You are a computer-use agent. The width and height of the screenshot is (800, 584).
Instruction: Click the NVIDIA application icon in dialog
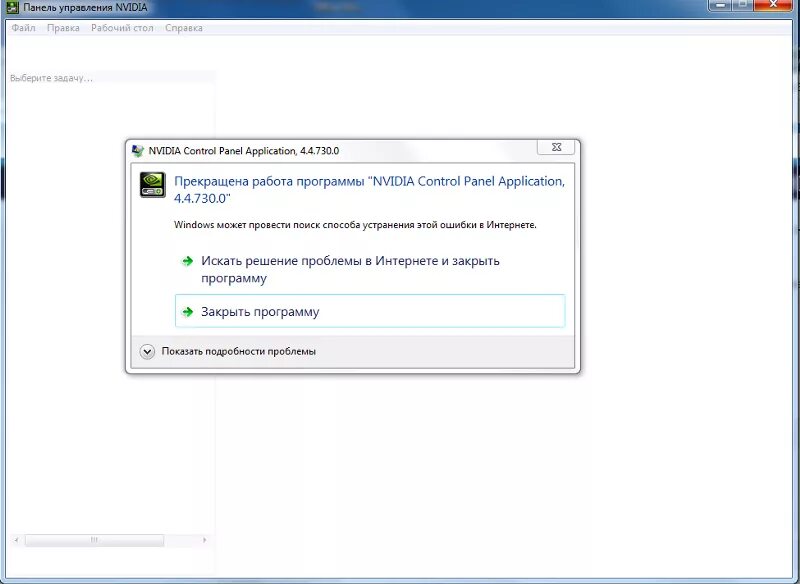[x=153, y=185]
